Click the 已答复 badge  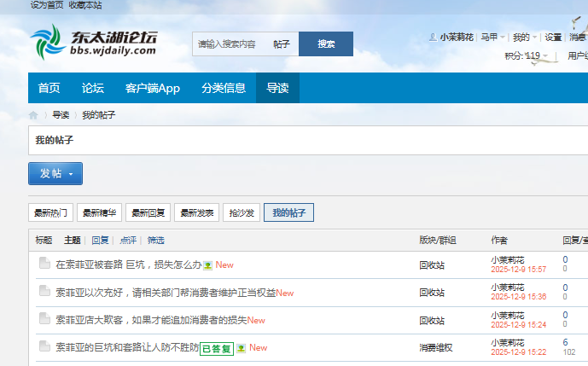point(217,349)
